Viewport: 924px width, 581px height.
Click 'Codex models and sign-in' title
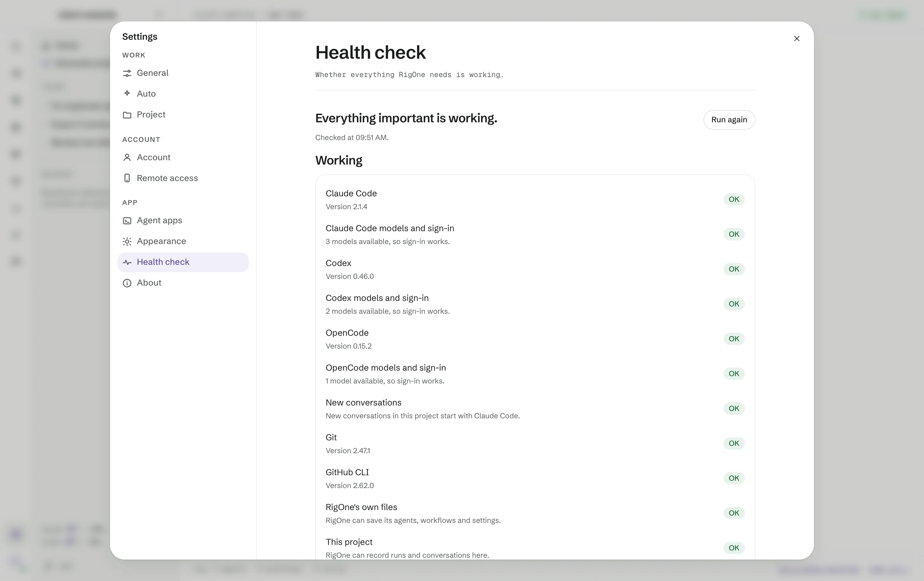click(x=377, y=298)
